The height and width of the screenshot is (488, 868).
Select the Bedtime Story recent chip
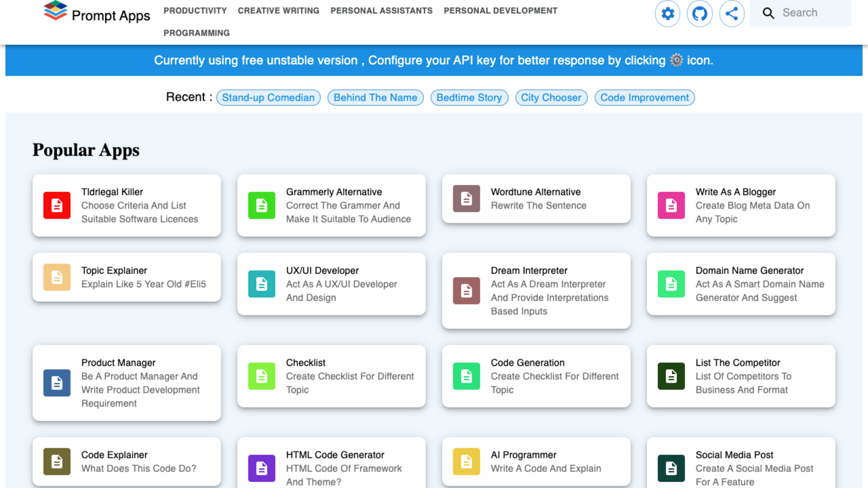tap(469, 97)
